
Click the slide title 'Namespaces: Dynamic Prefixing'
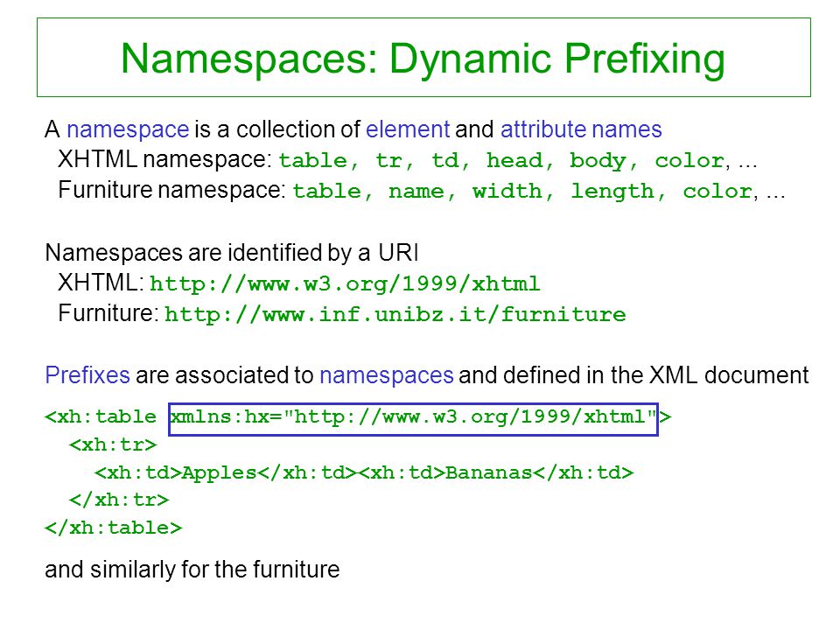coord(423,59)
